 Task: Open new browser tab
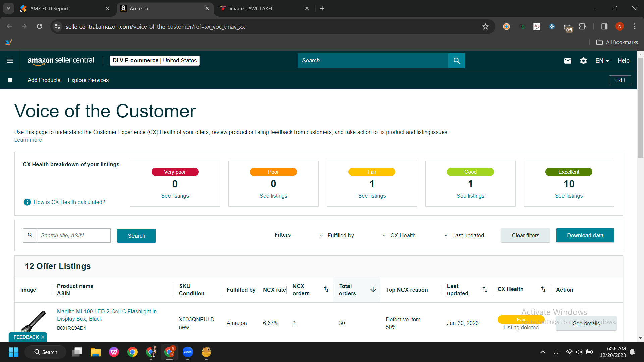[322, 8]
